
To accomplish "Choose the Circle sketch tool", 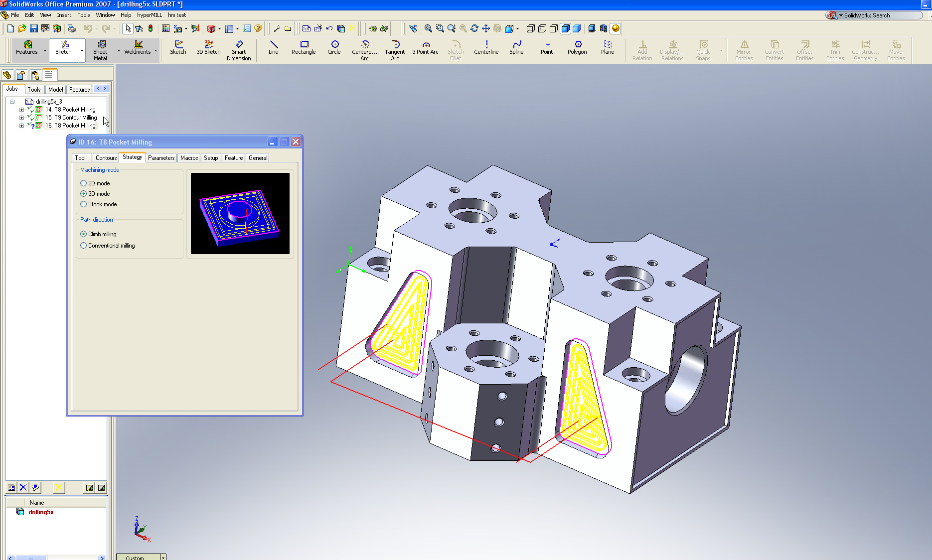I will 334,48.
